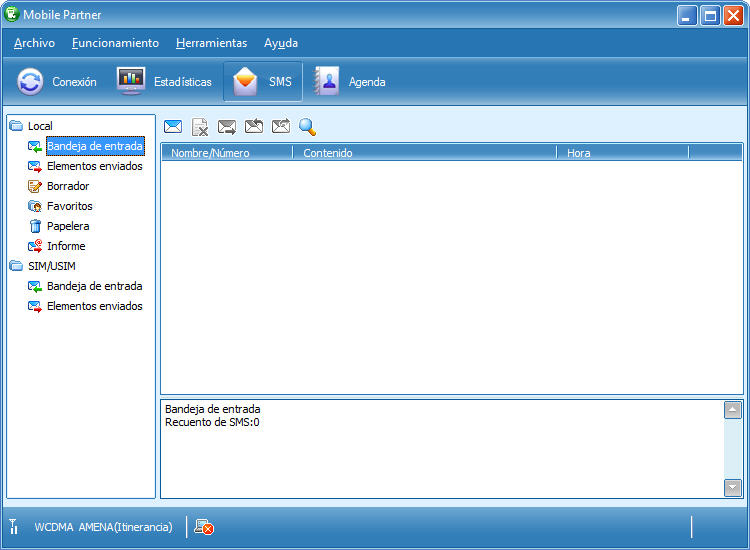Open the Archivo menu
Screen dimensions: 750x550
pos(34,43)
